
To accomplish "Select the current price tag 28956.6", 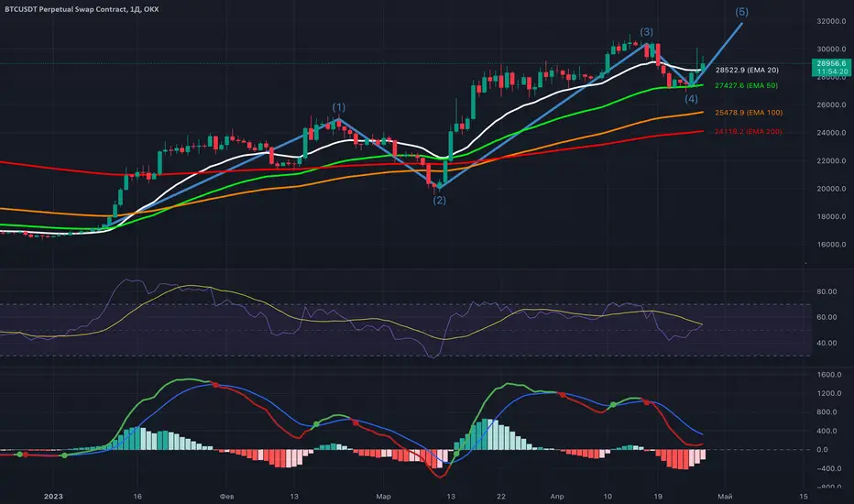I will coord(831,64).
